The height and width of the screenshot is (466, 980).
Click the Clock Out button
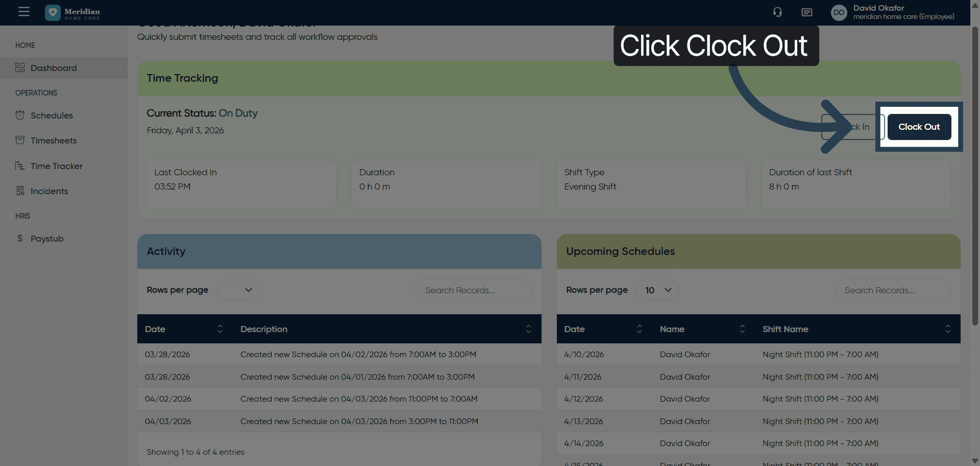(x=919, y=127)
